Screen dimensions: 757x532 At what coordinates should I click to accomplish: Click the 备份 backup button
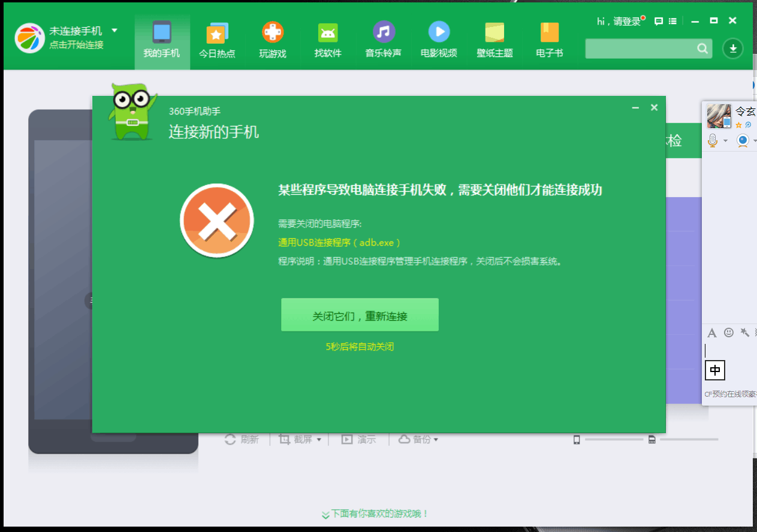pyautogui.click(x=415, y=440)
